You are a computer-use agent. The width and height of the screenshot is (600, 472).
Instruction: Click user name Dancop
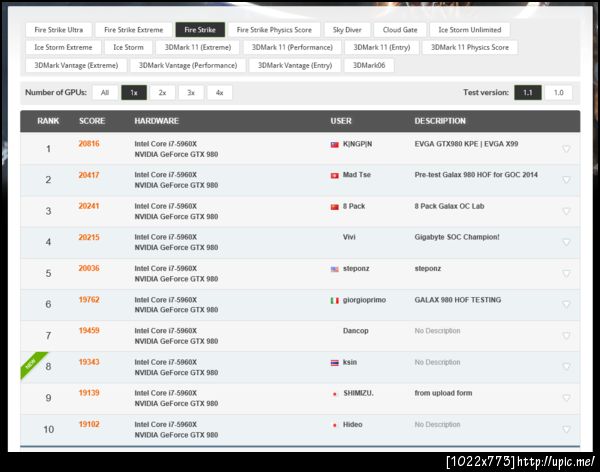click(x=355, y=331)
